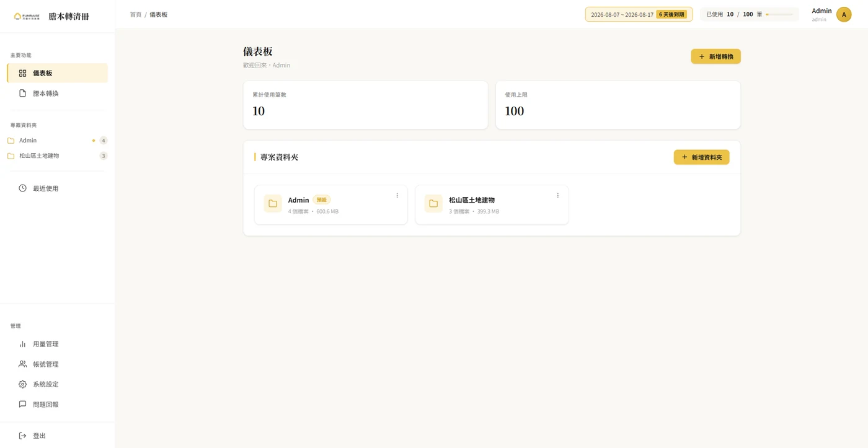Select the 松山區土地建物 folder in sidebar tree
Screen dimensions: 868x448
57,156
